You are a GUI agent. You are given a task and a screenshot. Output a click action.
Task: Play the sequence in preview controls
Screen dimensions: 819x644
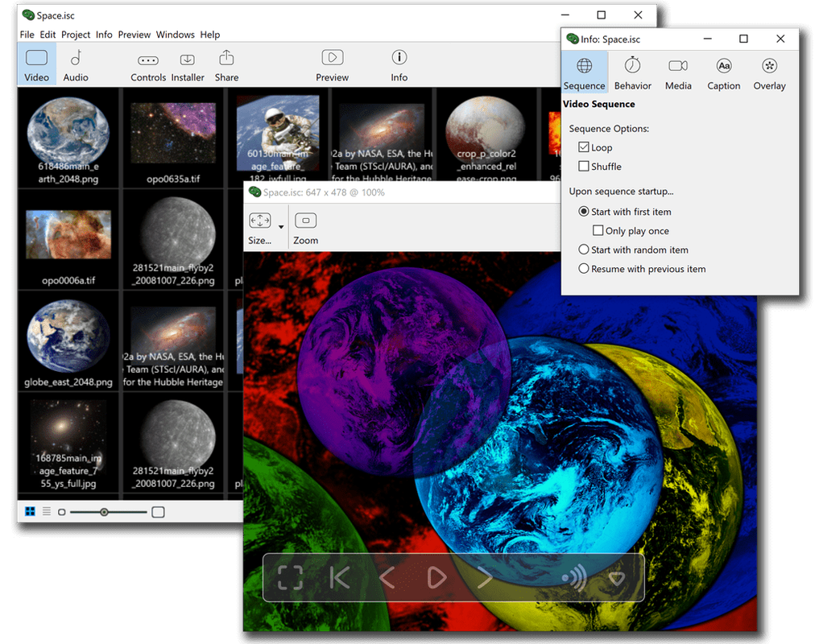coord(436,577)
